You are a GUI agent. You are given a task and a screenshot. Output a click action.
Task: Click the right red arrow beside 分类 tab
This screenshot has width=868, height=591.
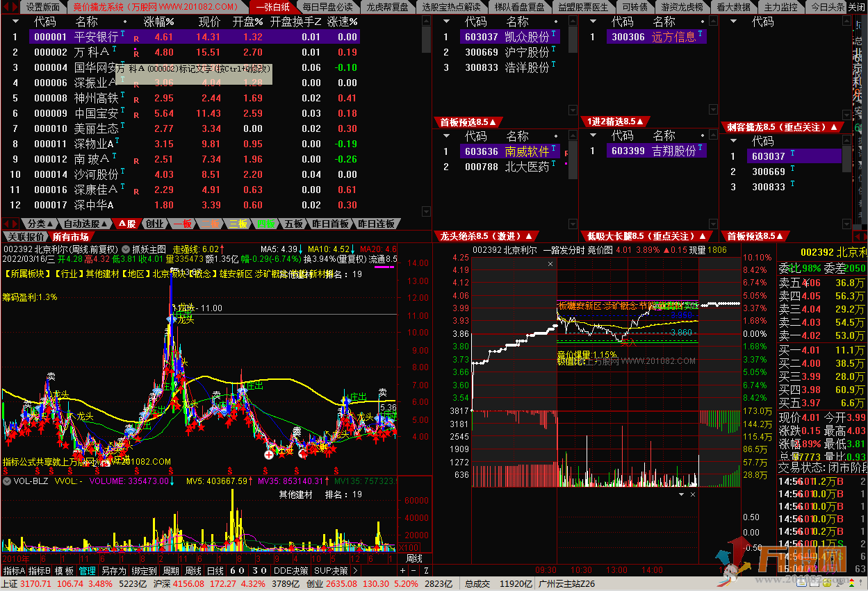point(16,224)
